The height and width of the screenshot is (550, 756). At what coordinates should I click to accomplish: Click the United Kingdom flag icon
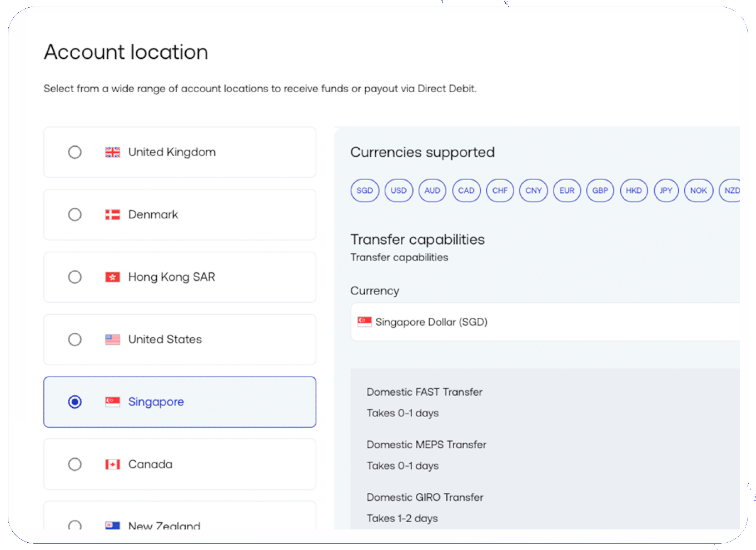click(112, 152)
